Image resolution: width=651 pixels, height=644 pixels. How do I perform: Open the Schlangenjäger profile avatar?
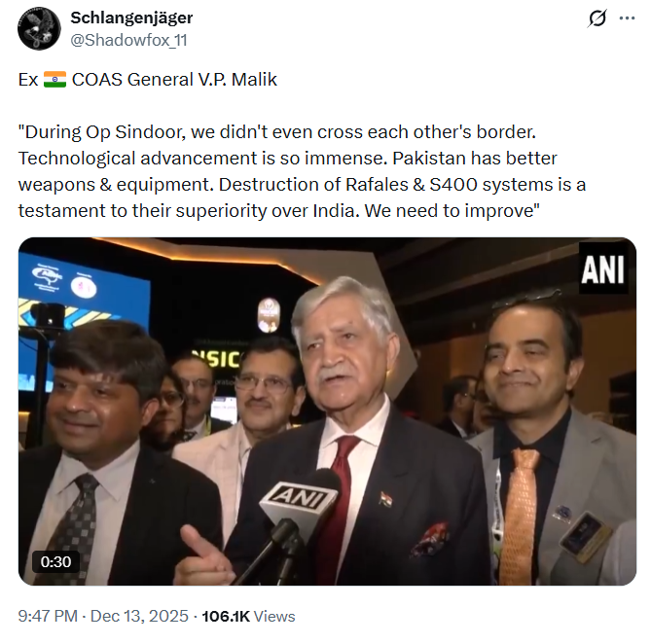click(40, 29)
